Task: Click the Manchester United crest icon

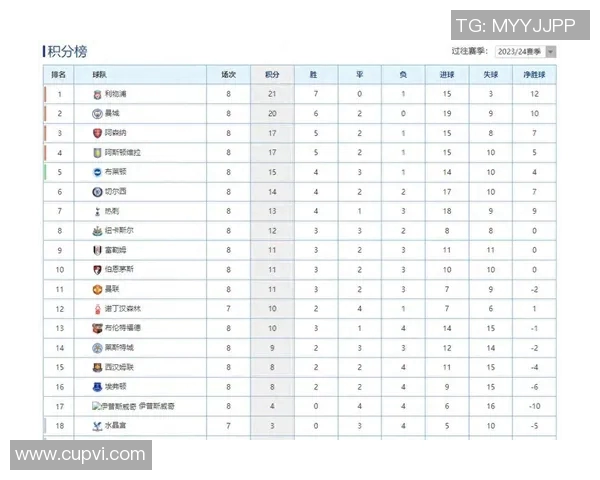Action: 97,289
